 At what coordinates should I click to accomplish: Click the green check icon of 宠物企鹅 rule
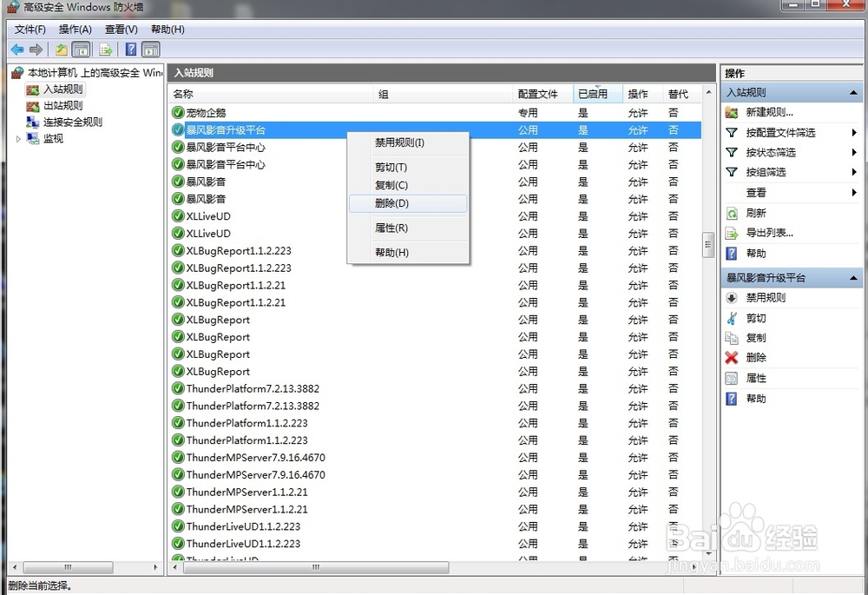(178, 112)
